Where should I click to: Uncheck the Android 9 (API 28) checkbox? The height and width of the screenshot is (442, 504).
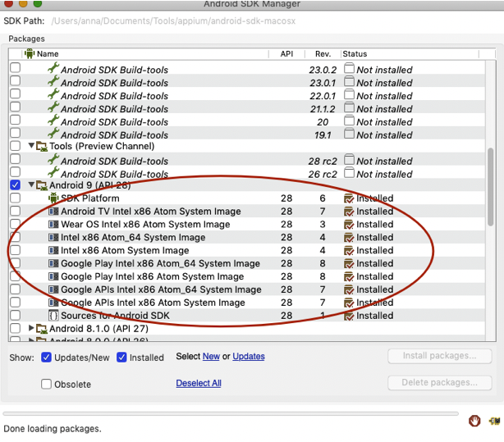(x=15, y=185)
